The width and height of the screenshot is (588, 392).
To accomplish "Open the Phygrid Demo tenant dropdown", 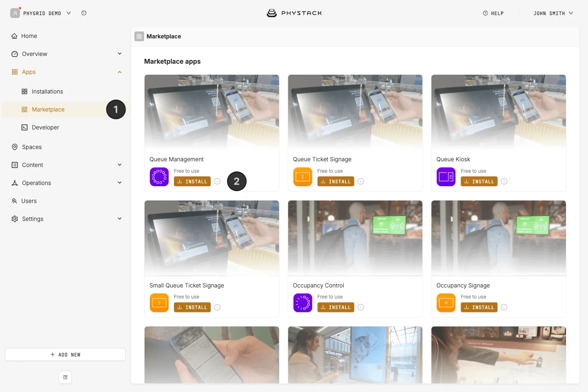I will pyautogui.click(x=41, y=13).
